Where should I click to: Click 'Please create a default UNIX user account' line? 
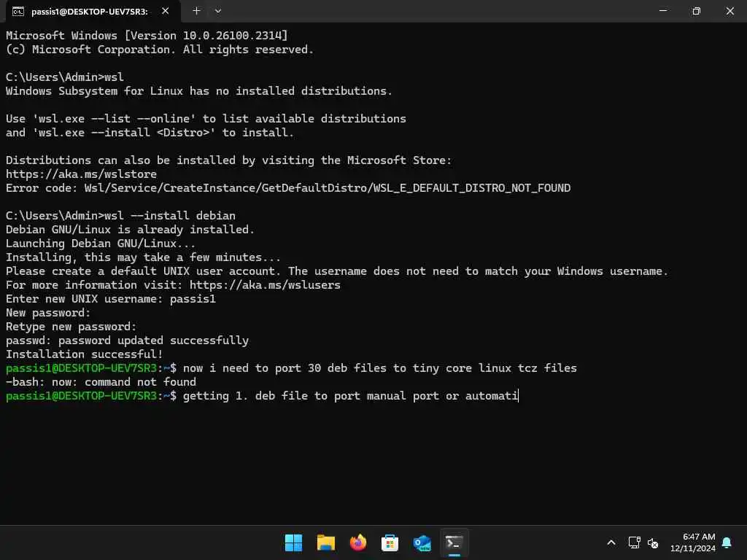coord(337,271)
